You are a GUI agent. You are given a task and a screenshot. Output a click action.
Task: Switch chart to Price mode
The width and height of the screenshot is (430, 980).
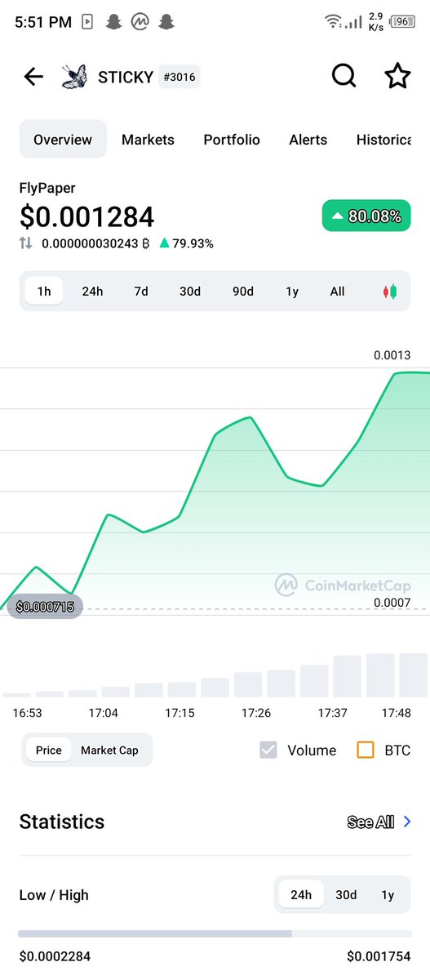48,750
